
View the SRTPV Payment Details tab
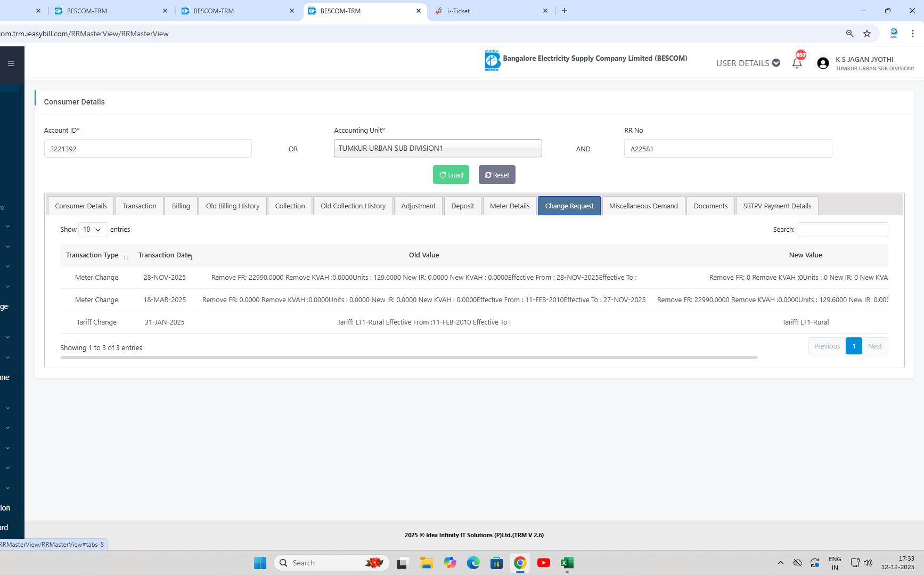coord(778,206)
